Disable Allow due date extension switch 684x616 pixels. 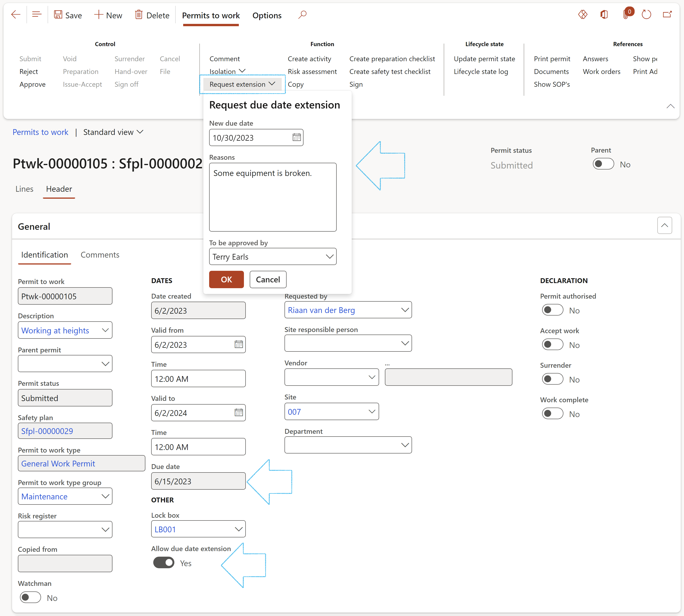[164, 562]
